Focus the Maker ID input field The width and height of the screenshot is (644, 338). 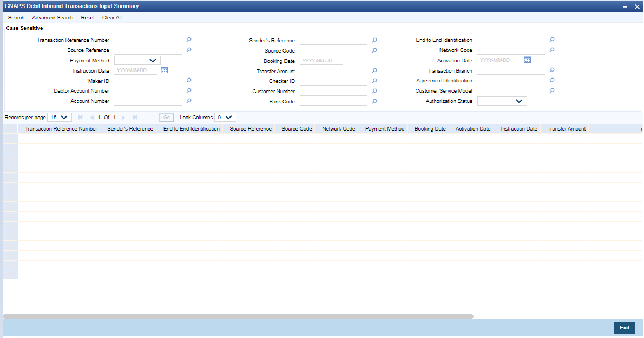click(148, 81)
